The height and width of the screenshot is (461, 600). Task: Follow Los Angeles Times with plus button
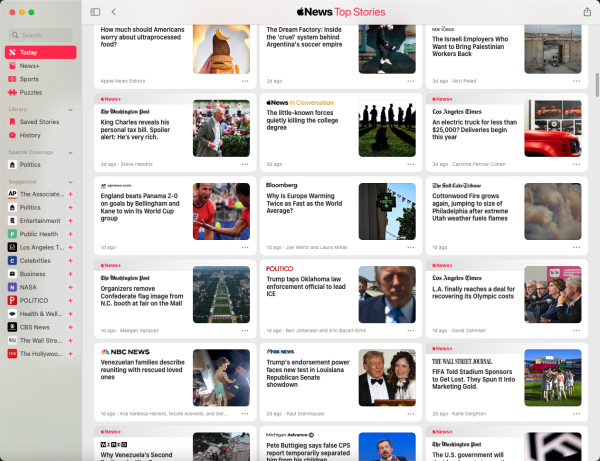[x=70, y=248]
